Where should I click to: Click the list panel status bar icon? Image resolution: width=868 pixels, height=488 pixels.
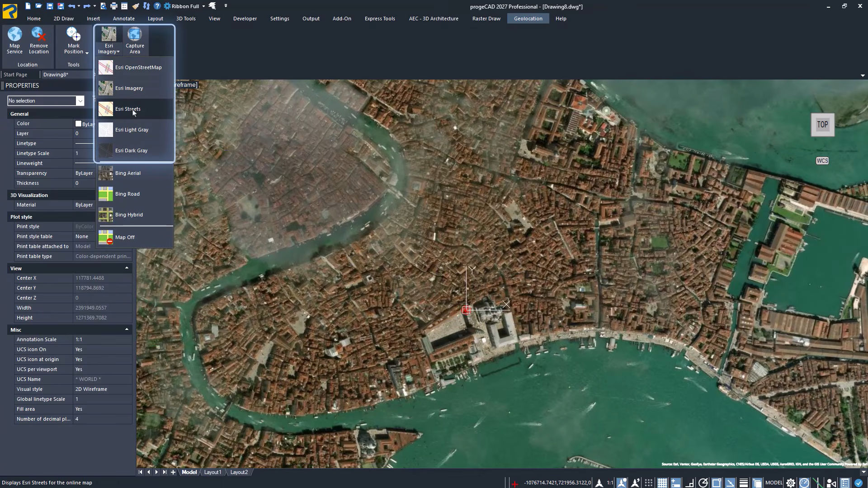[844, 483]
